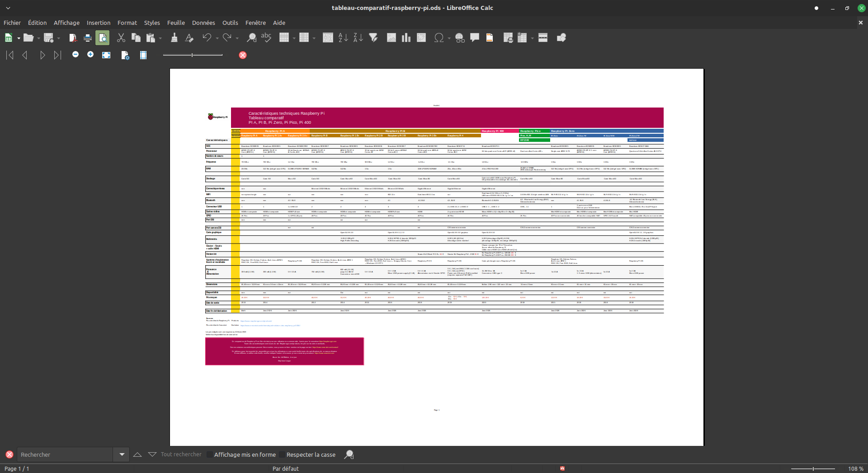Screen dimensions: 868x473
Task: Click into the Rechercher search field
Action: pyautogui.click(x=66, y=454)
